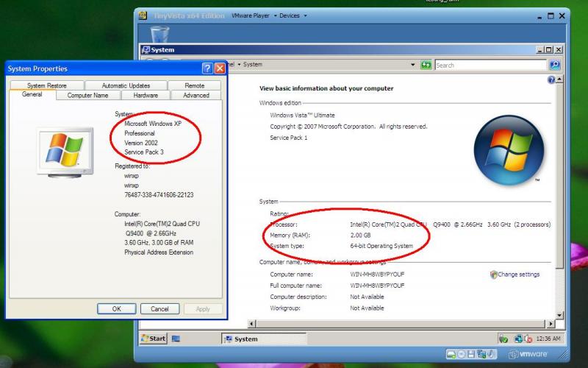Switch to the System Restore tab

coord(47,85)
